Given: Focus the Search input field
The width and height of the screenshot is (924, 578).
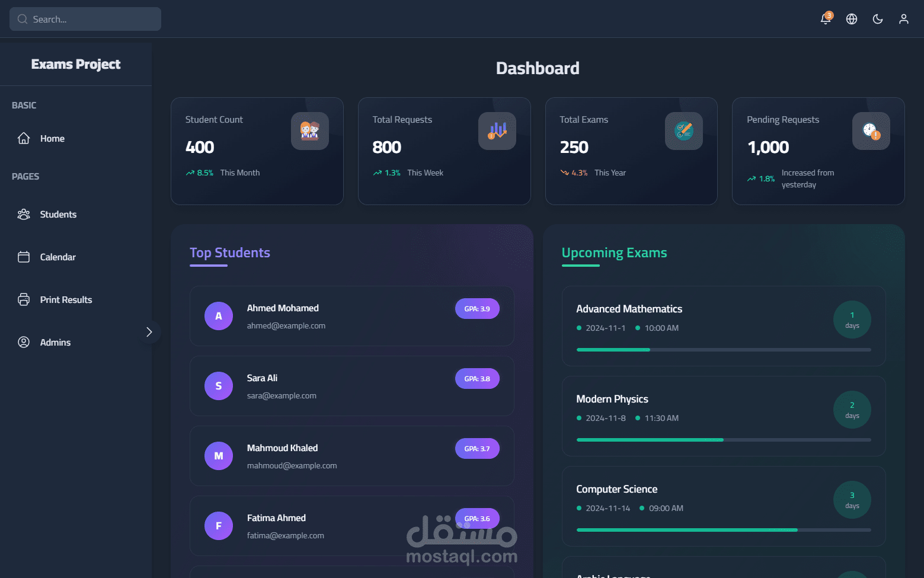Looking at the screenshot, I should pyautogui.click(x=85, y=19).
